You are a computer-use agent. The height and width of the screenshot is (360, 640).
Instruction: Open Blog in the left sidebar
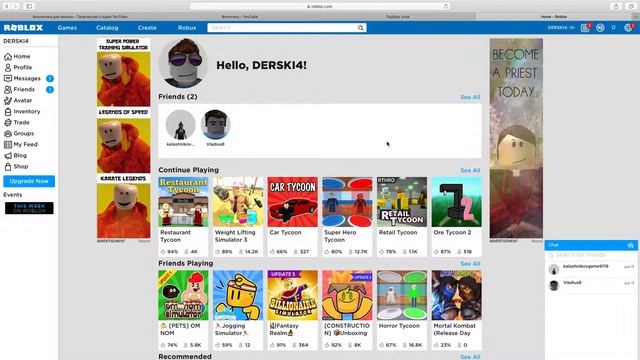click(16, 156)
